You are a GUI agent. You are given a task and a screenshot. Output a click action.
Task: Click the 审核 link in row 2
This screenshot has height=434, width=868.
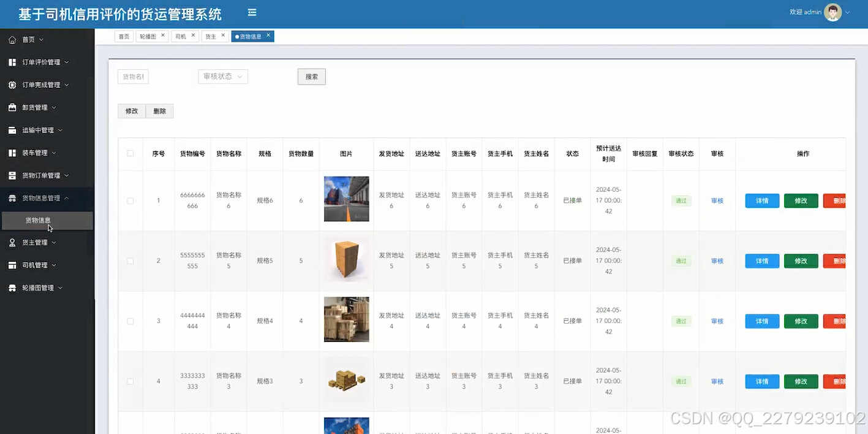717,261
